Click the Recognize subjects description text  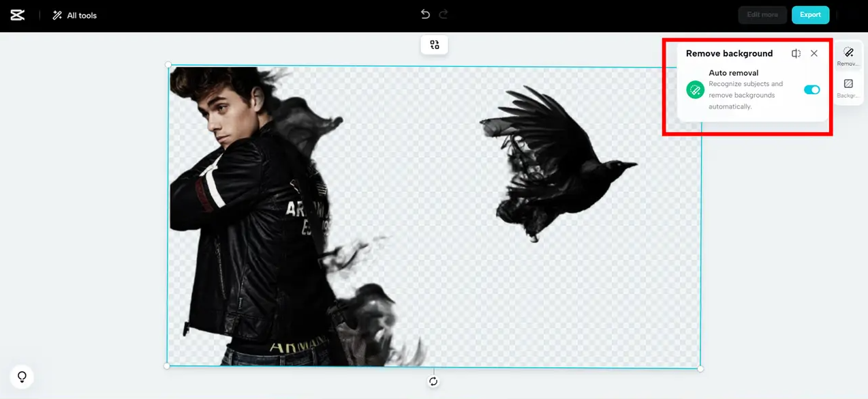click(746, 95)
